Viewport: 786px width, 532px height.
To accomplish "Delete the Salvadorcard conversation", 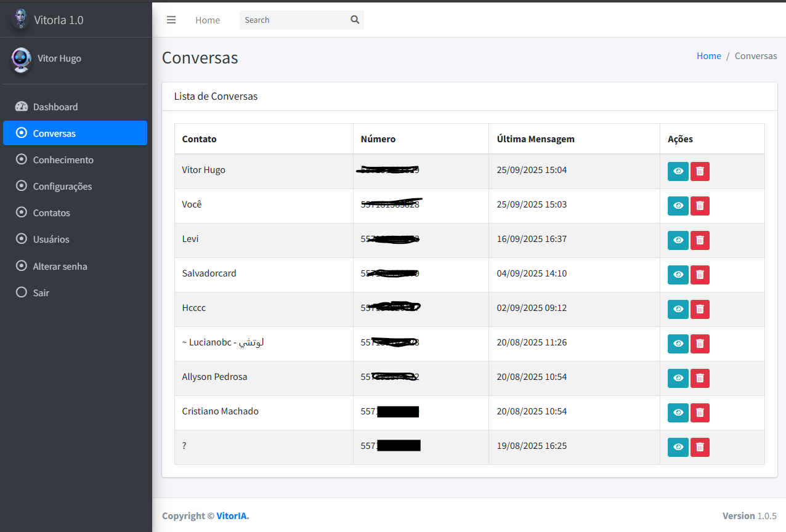I will (x=700, y=275).
